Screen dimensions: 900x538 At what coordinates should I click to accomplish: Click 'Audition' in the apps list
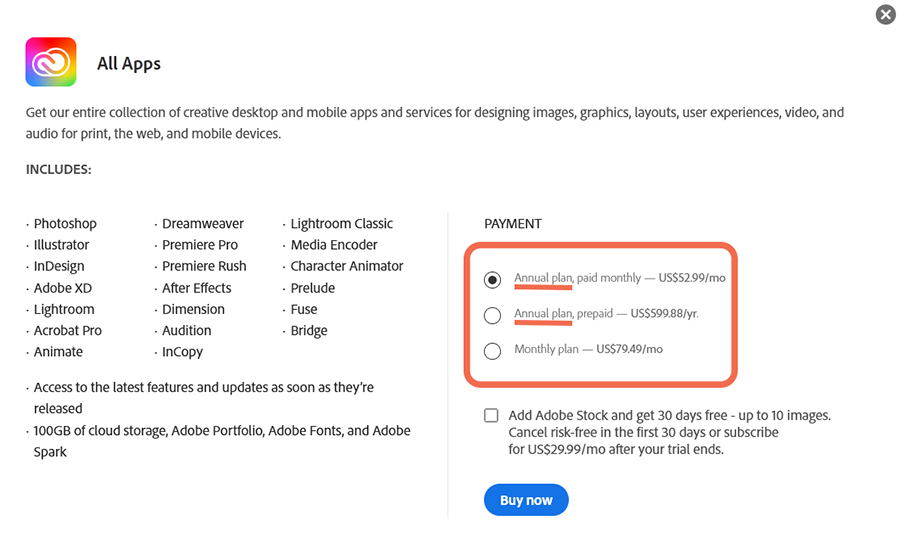187,330
